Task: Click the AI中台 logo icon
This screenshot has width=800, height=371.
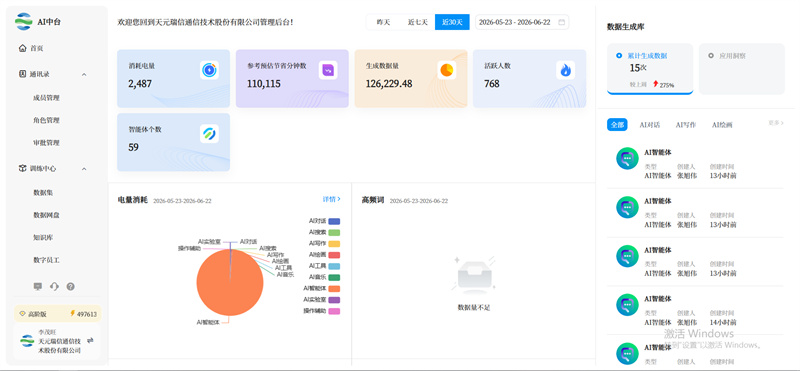Action: tap(23, 21)
